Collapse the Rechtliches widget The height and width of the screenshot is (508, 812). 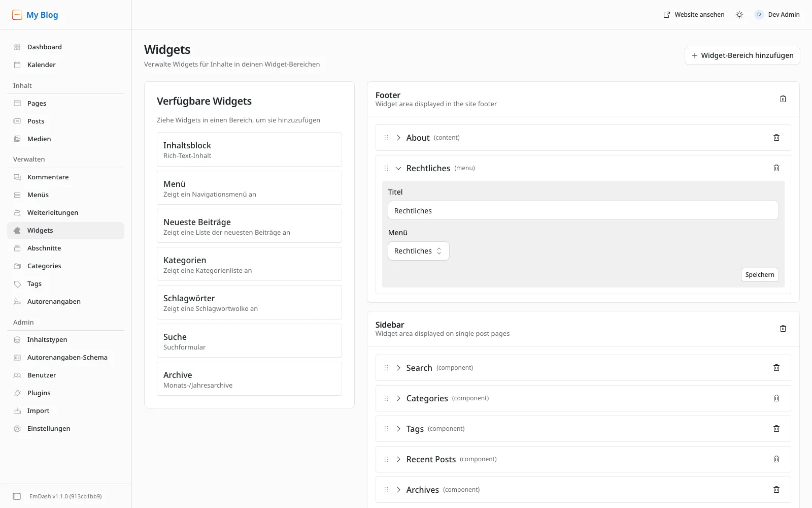pos(398,168)
